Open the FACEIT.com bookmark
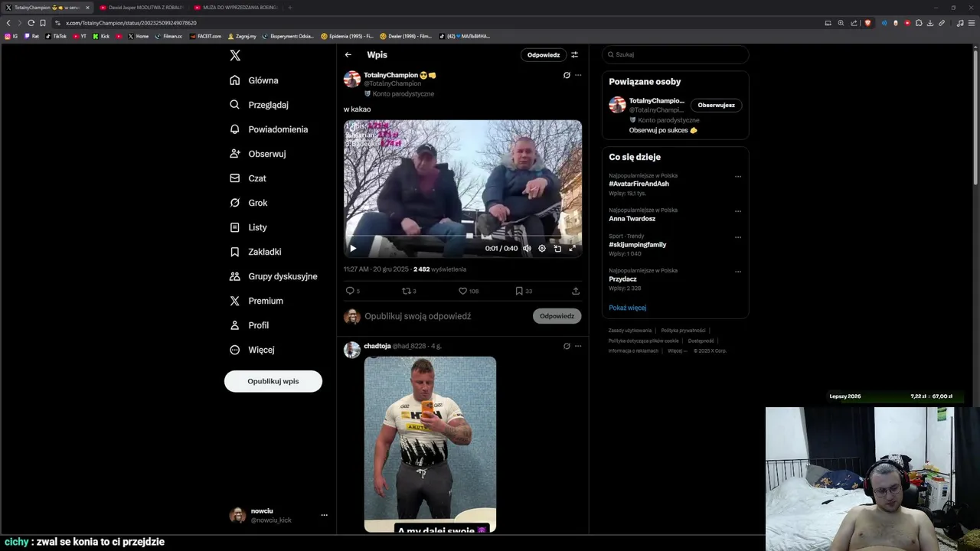This screenshot has width=980, height=551. (204, 36)
